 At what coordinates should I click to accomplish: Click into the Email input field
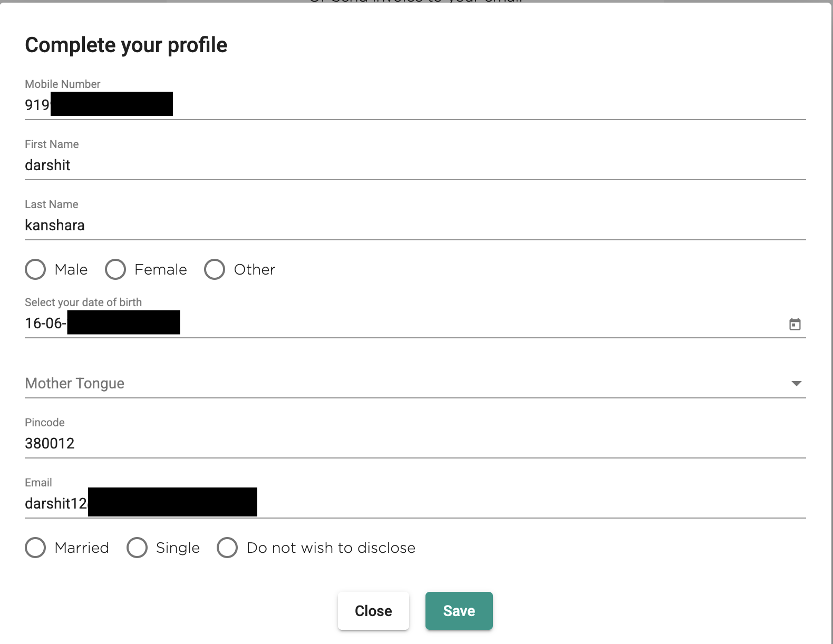click(x=415, y=504)
